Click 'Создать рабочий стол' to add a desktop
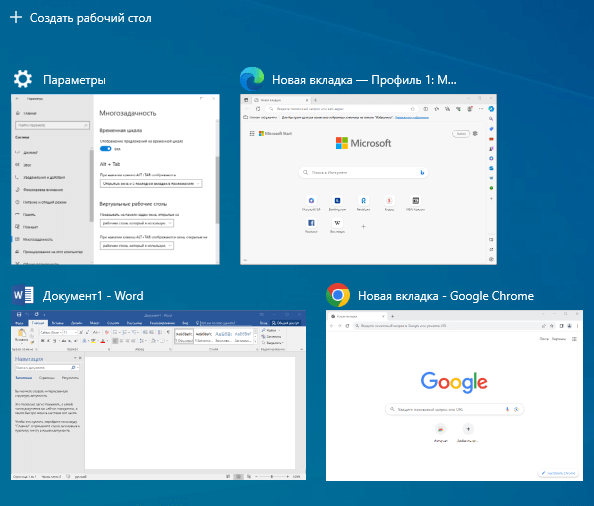This screenshot has height=506, width=594. coord(91,18)
